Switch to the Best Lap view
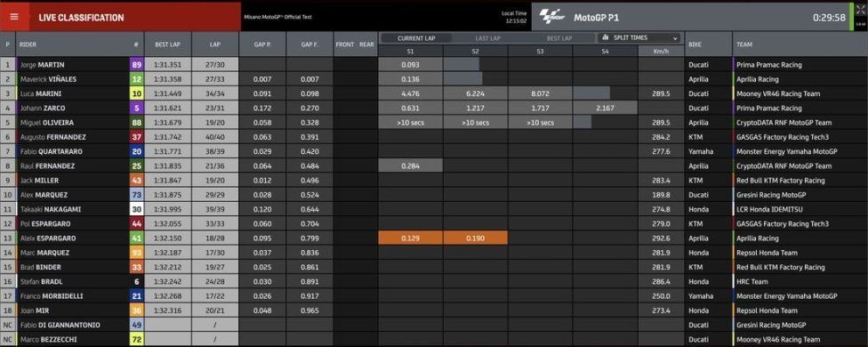 (559, 38)
